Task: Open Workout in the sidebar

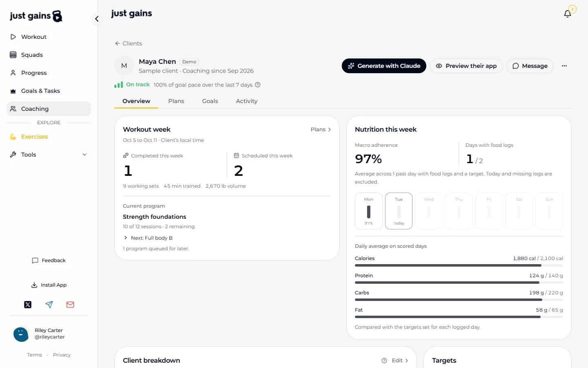Action: 49,37
